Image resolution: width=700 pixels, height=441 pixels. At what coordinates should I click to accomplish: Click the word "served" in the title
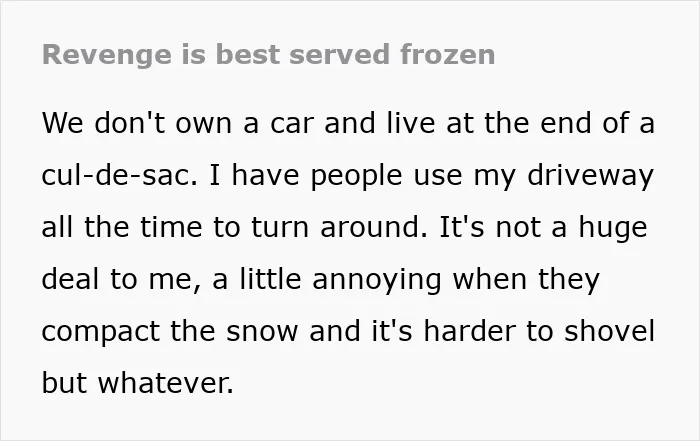coord(339,54)
